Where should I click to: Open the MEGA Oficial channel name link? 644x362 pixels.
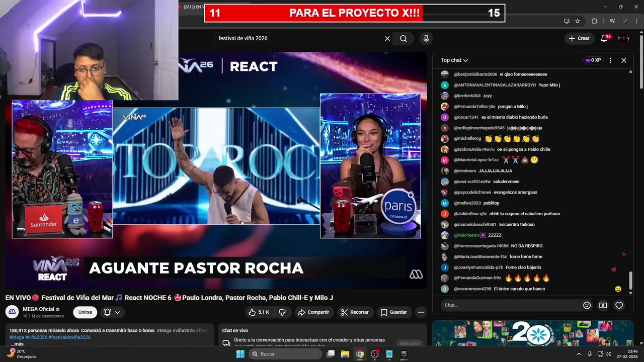[39, 309]
